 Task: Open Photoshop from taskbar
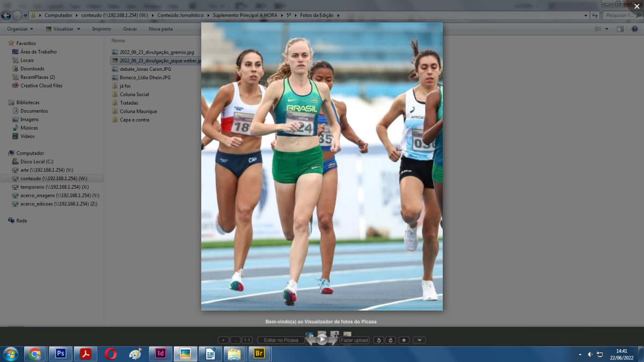click(x=60, y=354)
